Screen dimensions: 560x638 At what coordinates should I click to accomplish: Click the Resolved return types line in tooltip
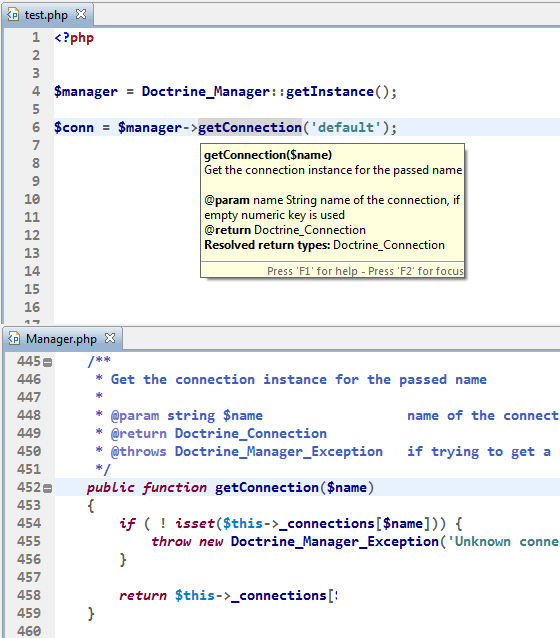(324, 245)
